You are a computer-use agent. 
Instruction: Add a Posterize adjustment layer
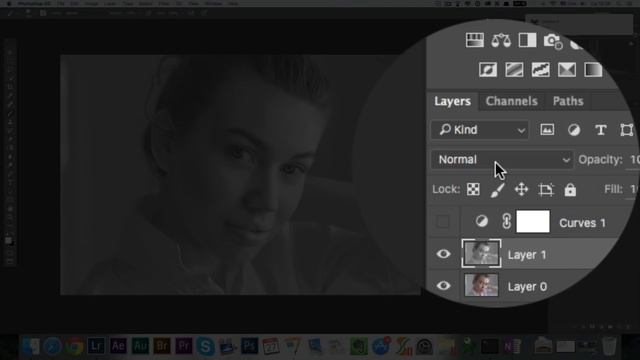pos(514,70)
